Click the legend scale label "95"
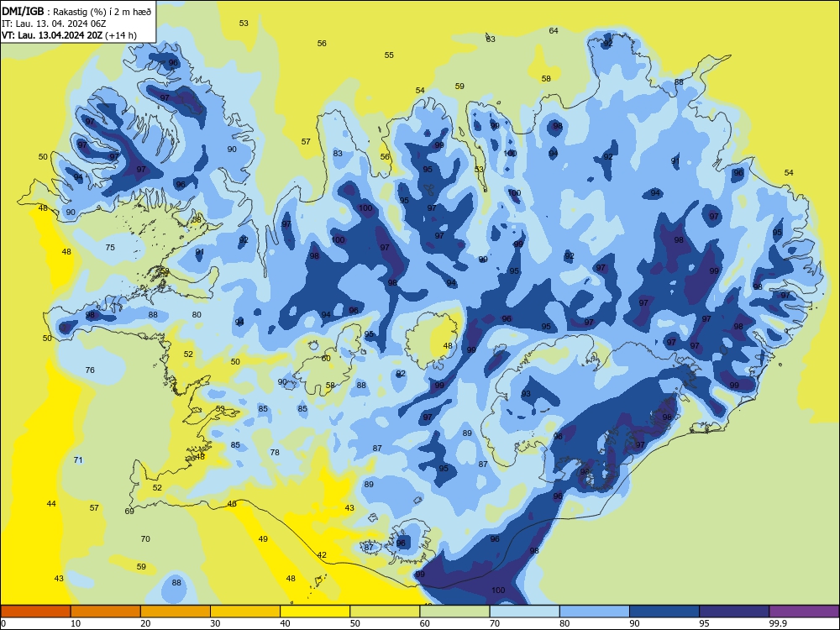840x630 pixels. point(705,623)
